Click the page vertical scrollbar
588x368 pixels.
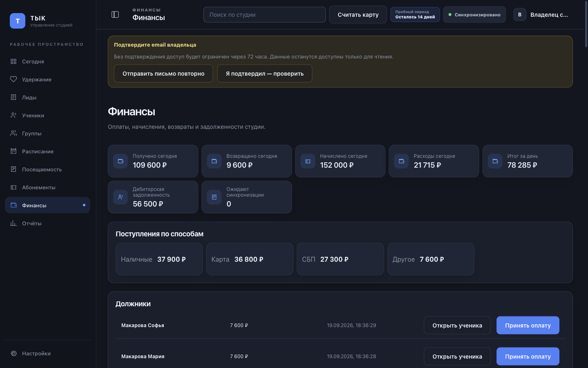pos(586,25)
